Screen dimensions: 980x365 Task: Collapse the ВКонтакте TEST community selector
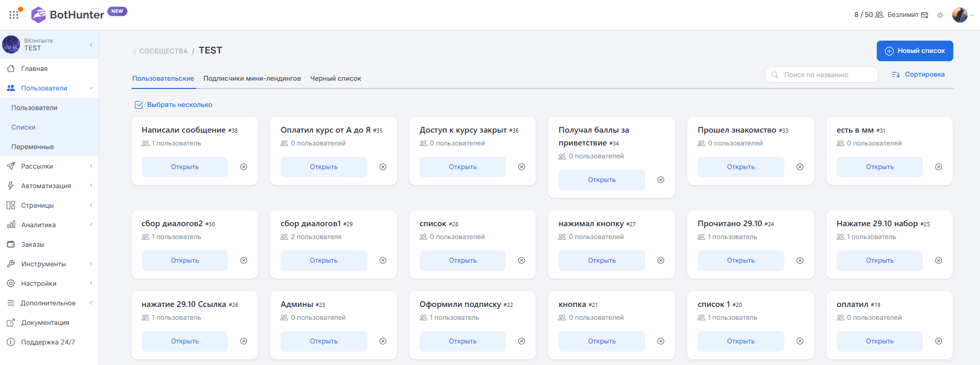(91, 45)
